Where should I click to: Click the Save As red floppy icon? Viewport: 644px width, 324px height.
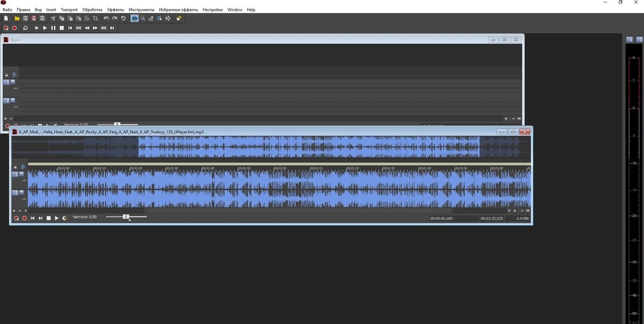coord(34,18)
